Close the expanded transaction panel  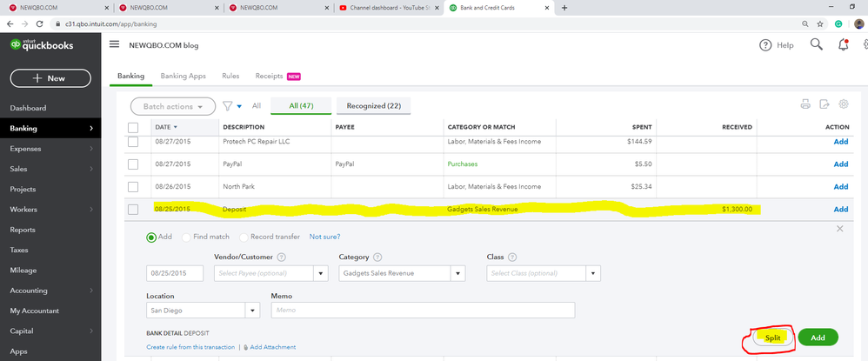(840, 229)
